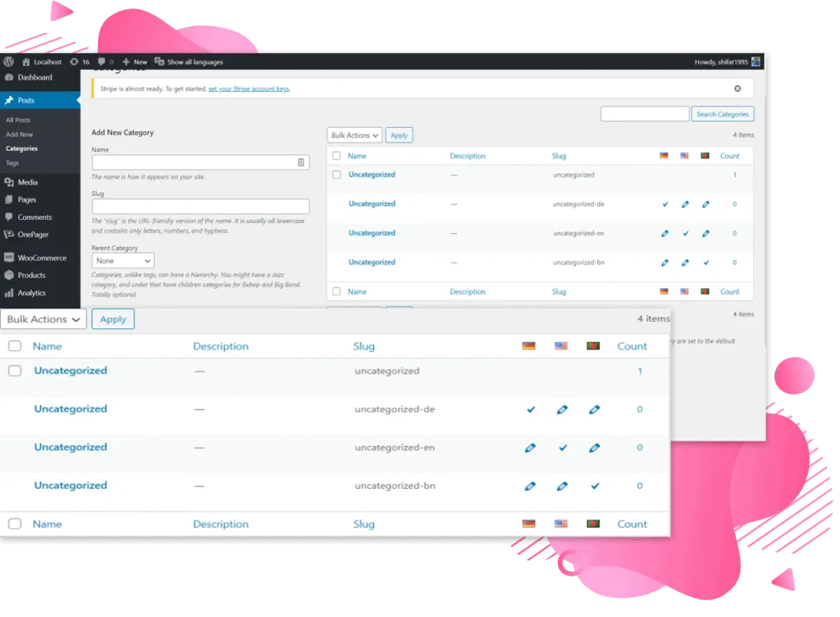Sort zoomed table by Name header

(x=47, y=346)
